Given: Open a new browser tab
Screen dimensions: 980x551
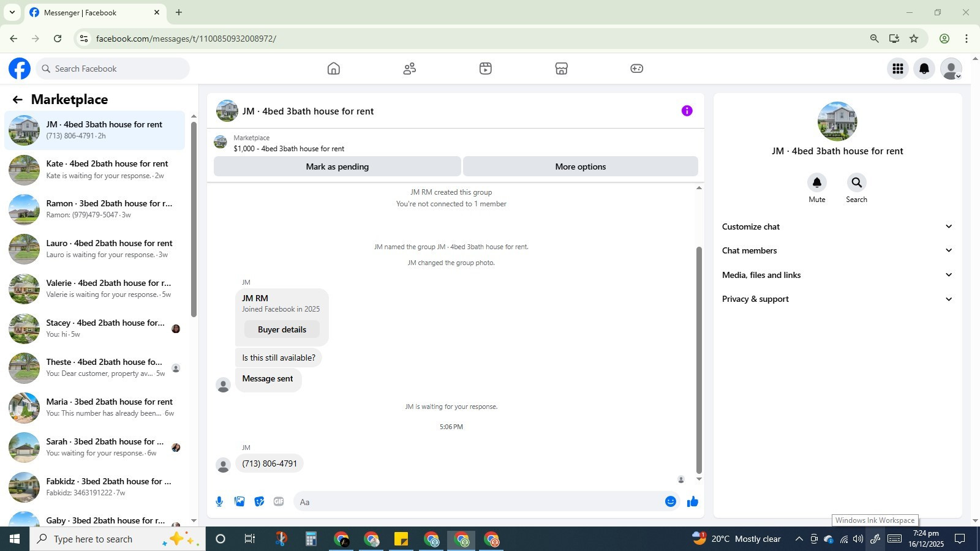Looking at the screenshot, I should coord(179,12).
